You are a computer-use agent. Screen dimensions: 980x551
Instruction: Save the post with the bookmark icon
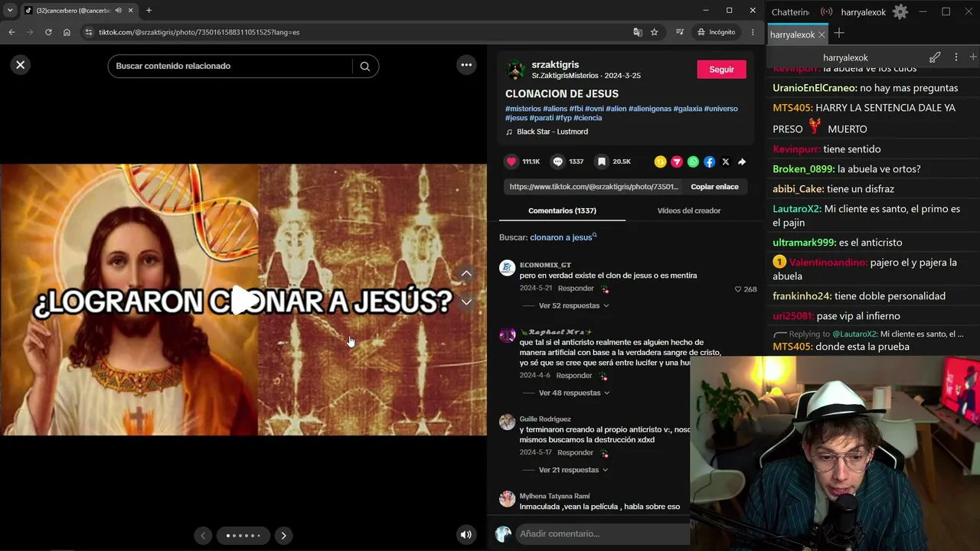[x=602, y=161]
